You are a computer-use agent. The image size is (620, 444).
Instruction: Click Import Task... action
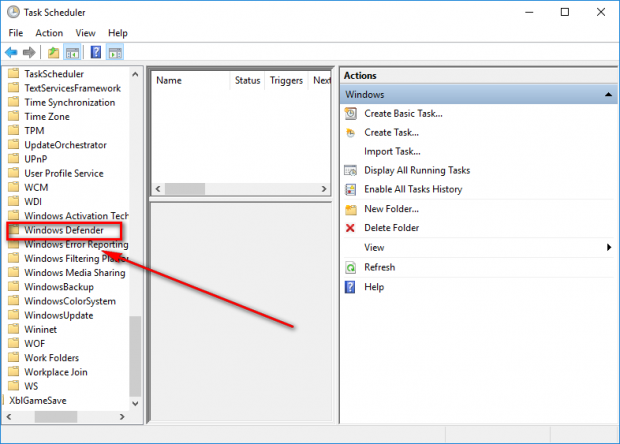coord(392,151)
